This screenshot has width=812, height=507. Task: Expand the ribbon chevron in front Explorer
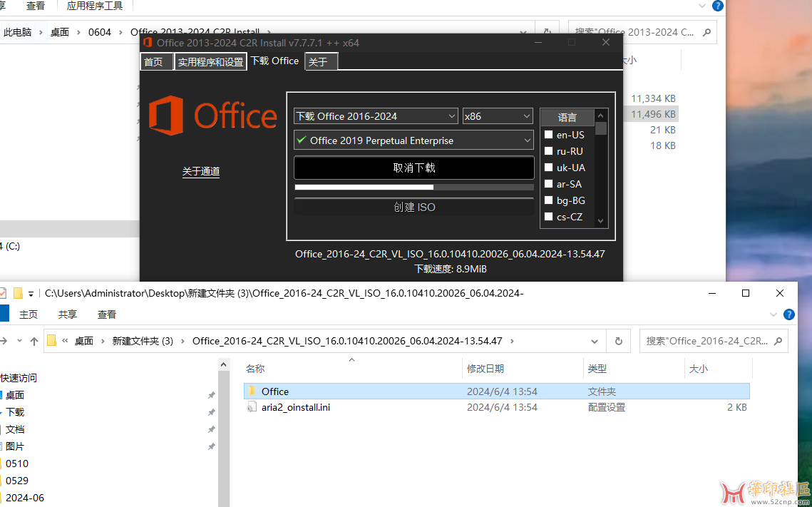(774, 314)
